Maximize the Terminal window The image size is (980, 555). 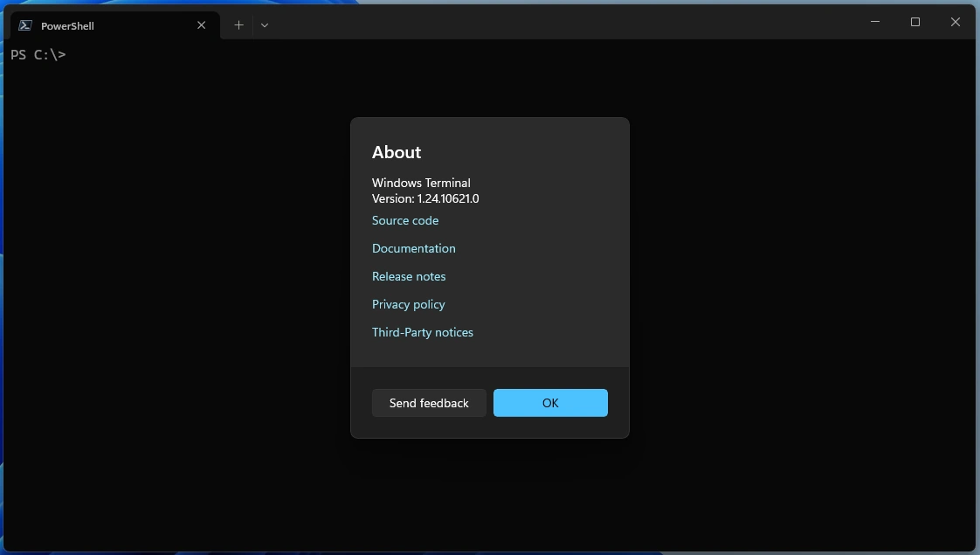tap(915, 22)
